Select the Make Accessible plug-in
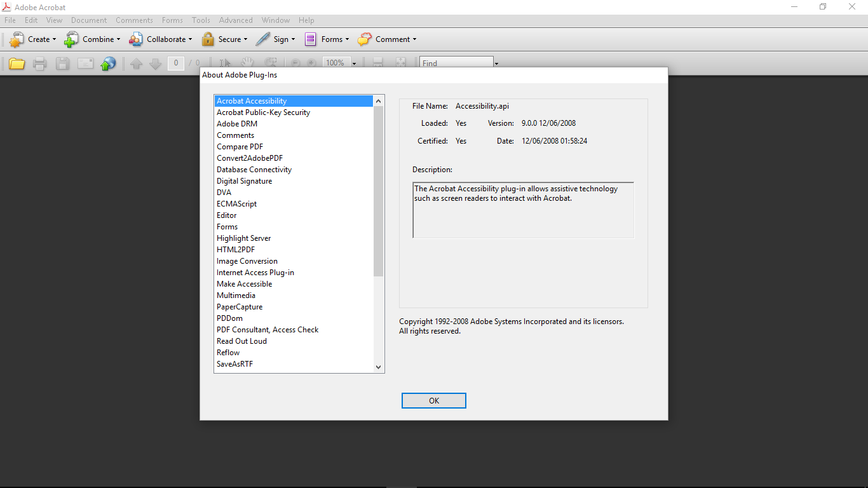 294,284
